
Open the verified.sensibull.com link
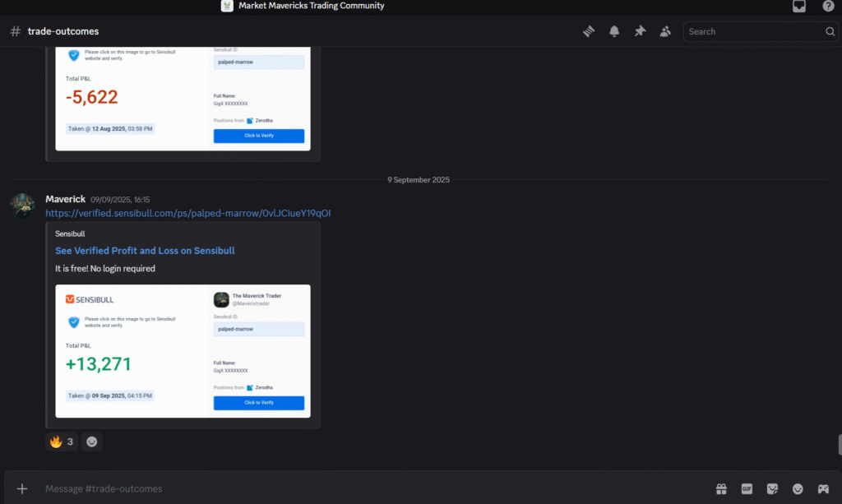coord(187,213)
